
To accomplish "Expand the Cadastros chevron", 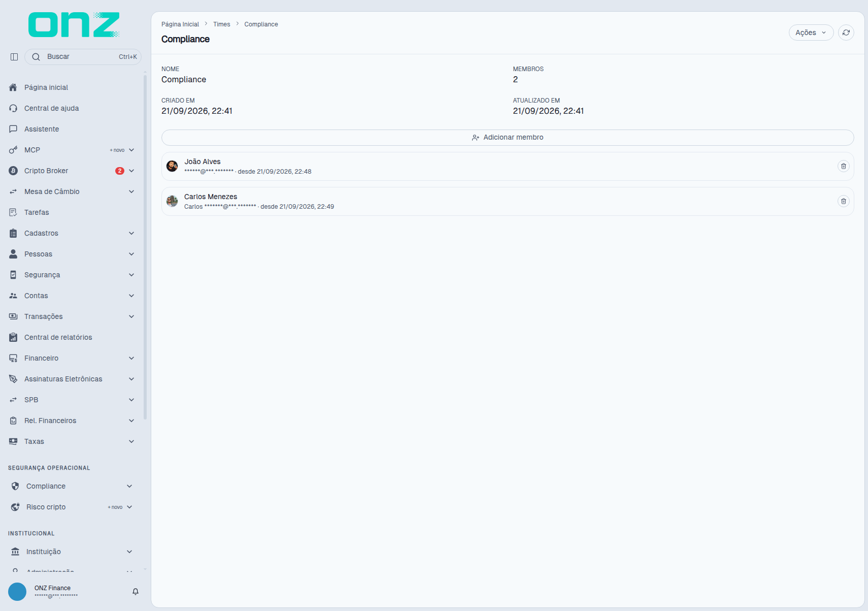I will click(x=131, y=233).
